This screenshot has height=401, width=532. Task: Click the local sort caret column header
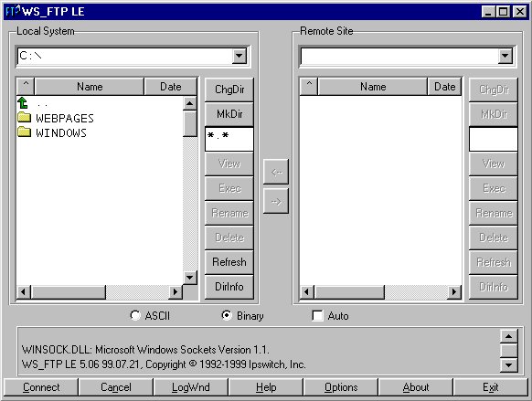pyautogui.click(x=26, y=87)
